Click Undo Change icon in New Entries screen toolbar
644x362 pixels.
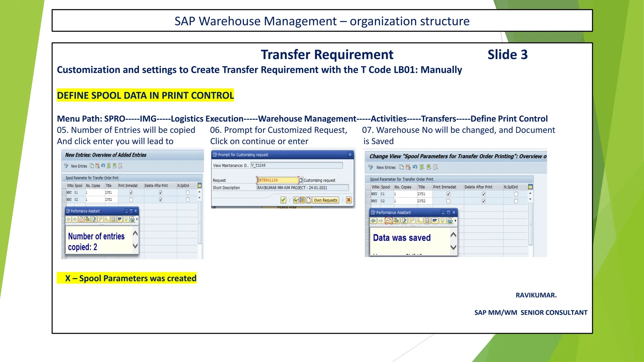(x=103, y=165)
